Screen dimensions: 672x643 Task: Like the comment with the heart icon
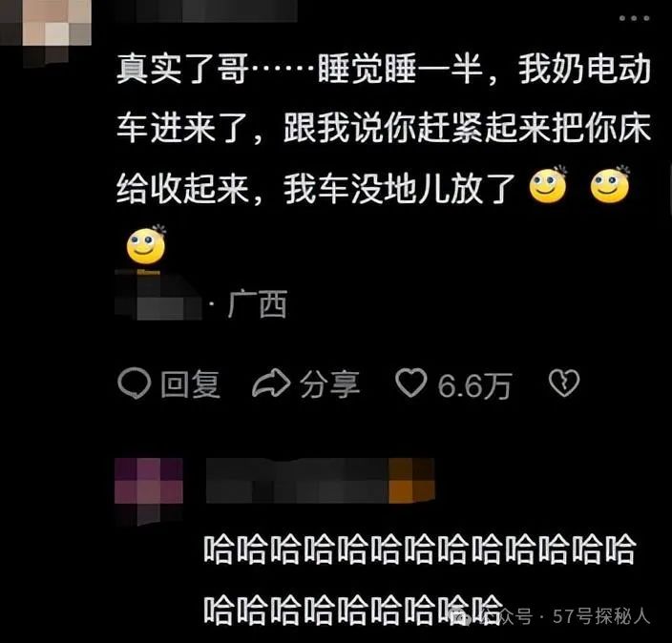(411, 383)
